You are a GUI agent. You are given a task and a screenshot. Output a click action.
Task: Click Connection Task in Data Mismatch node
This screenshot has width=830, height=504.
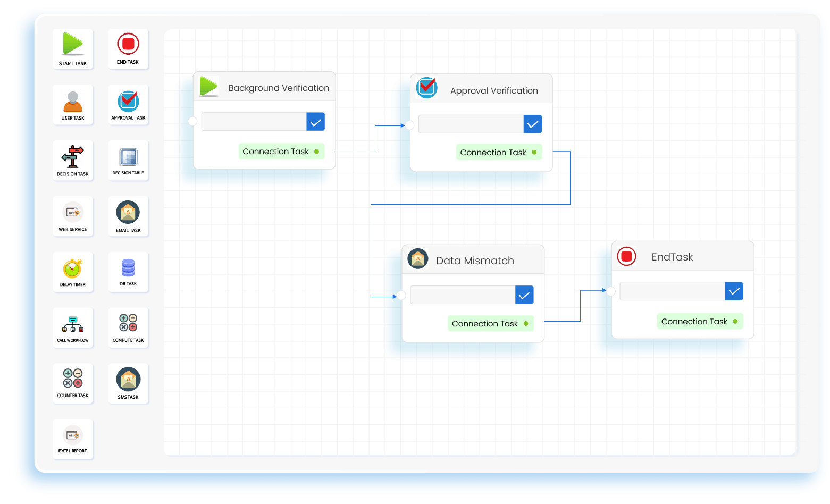click(490, 324)
